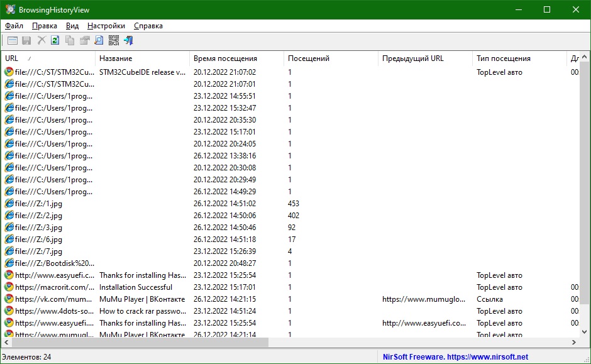Open Advanced Options toolbar icon
Viewport: 591px width, 364px height.
coord(13,40)
